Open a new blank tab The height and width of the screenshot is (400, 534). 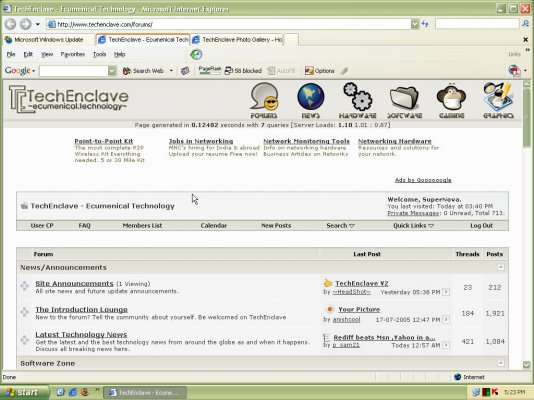tap(291, 40)
